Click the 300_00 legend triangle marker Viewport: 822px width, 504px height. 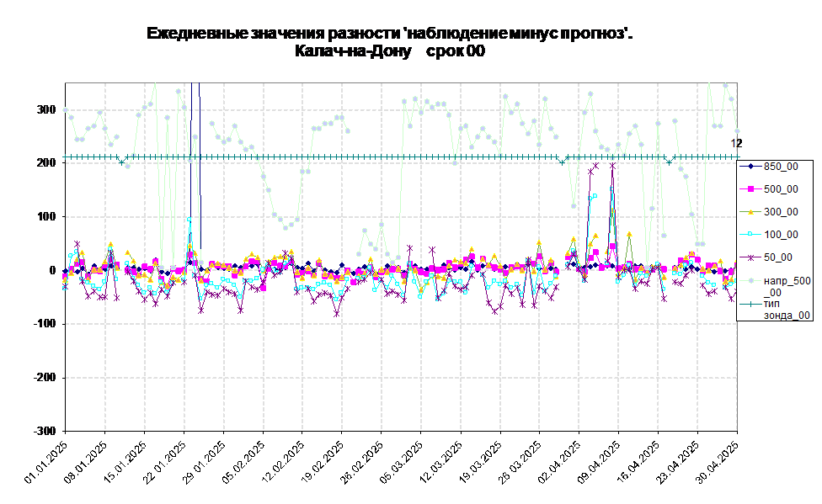point(750,212)
